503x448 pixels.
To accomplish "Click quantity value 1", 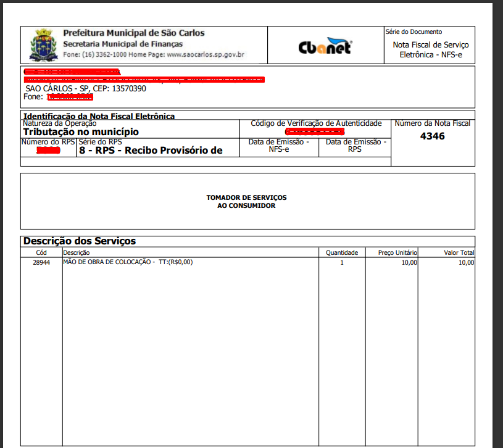I will 342,263.
